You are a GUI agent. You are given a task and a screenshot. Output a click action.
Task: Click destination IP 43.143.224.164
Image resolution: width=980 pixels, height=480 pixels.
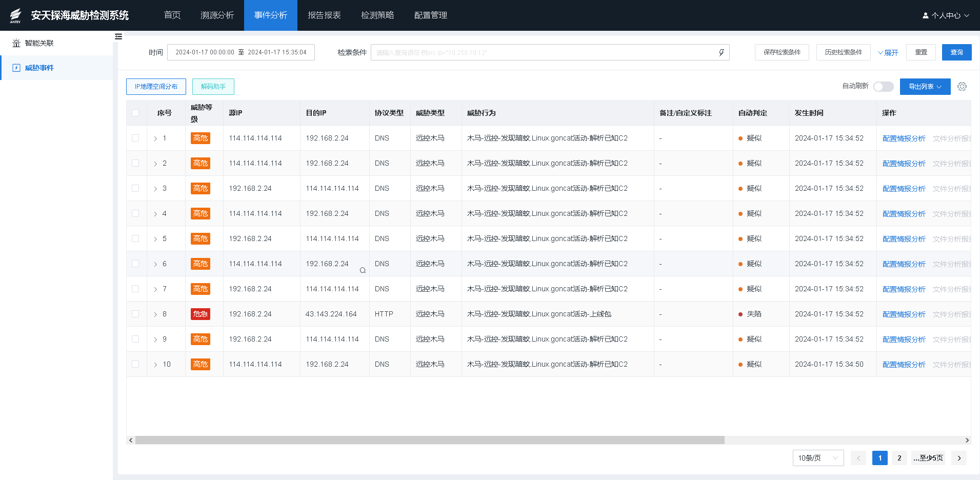pos(331,314)
